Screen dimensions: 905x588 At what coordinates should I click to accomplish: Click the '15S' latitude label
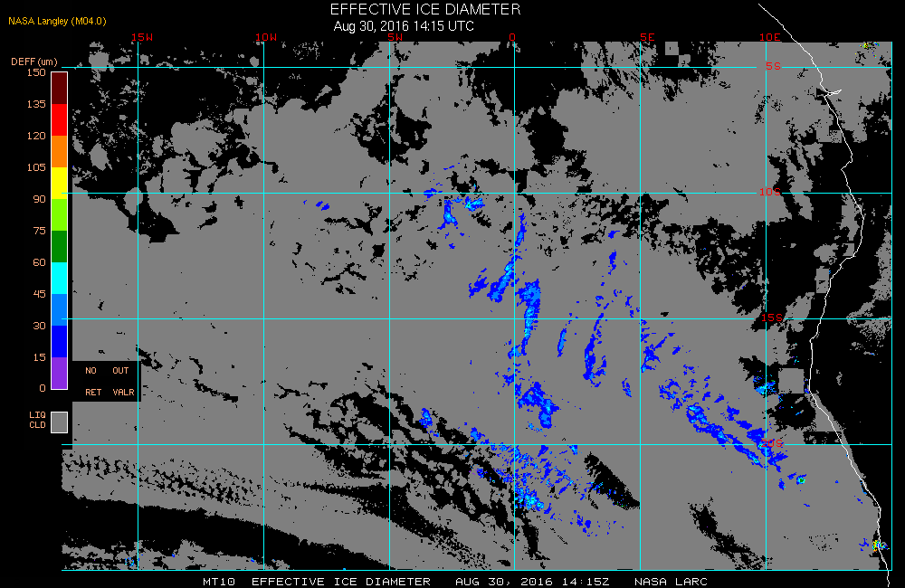[772, 318]
